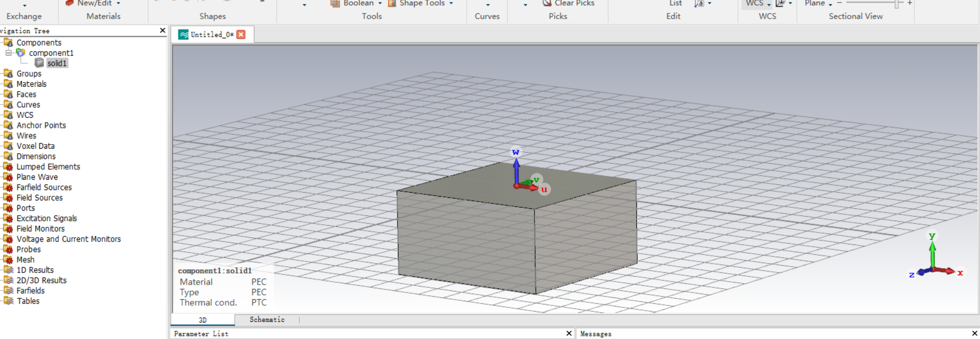The image size is (980, 339).
Task: Open the Exchange group dropdown arrow
Action: 24,5
